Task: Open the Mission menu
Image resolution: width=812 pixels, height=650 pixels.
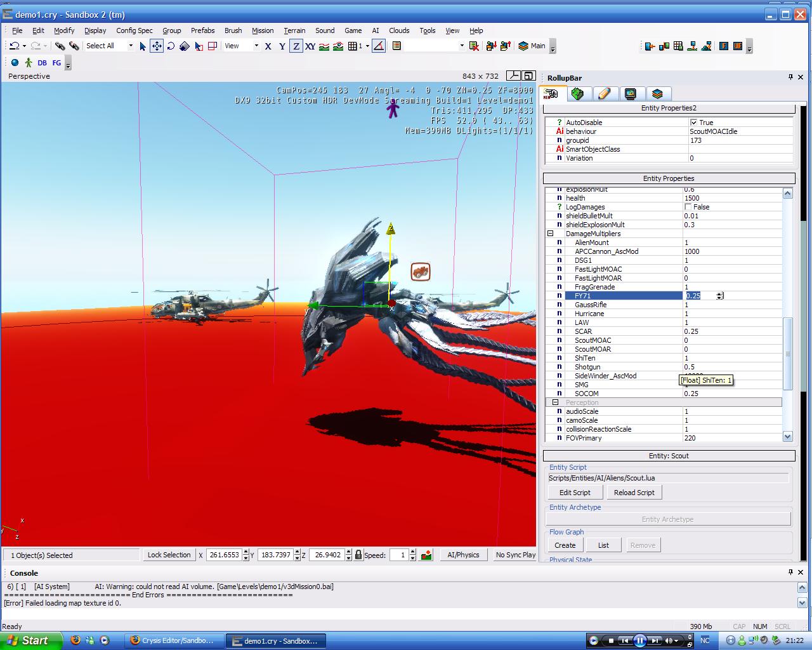Action: [263, 30]
